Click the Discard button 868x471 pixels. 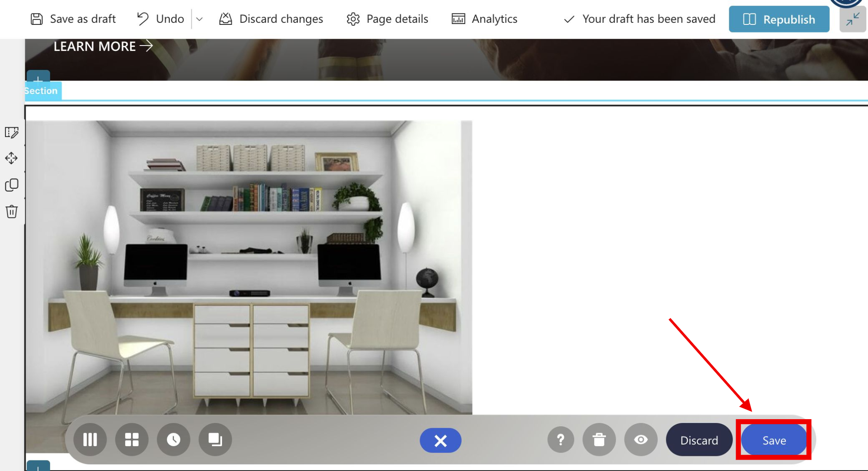tap(699, 440)
